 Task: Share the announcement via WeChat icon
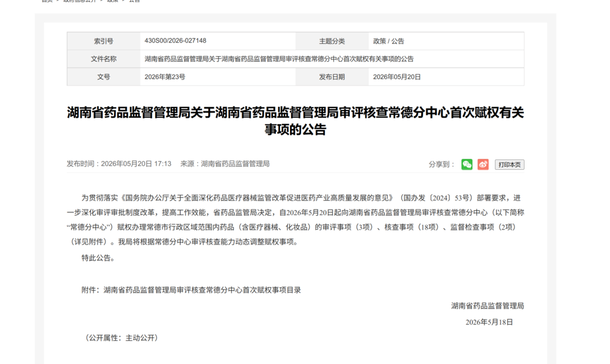click(467, 164)
